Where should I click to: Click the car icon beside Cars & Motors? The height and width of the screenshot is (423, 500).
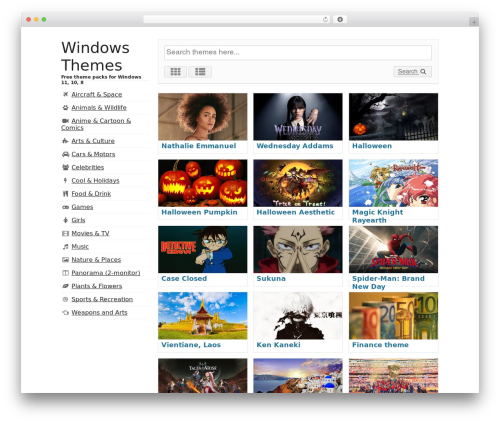pos(65,154)
